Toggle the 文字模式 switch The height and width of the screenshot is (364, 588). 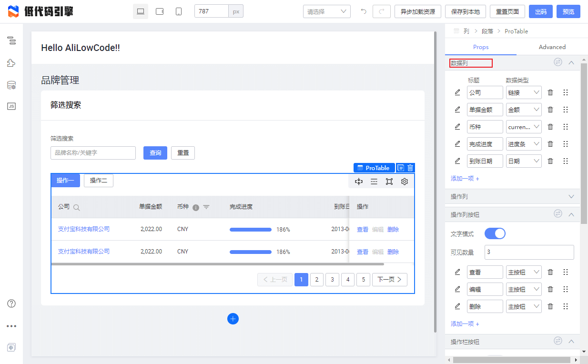(495, 234)
